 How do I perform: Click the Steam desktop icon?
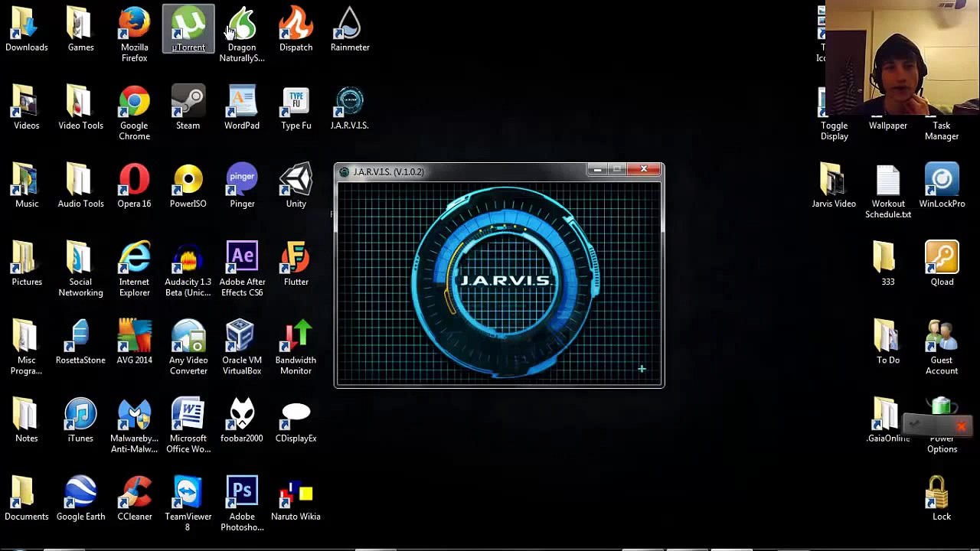(188, 107)
